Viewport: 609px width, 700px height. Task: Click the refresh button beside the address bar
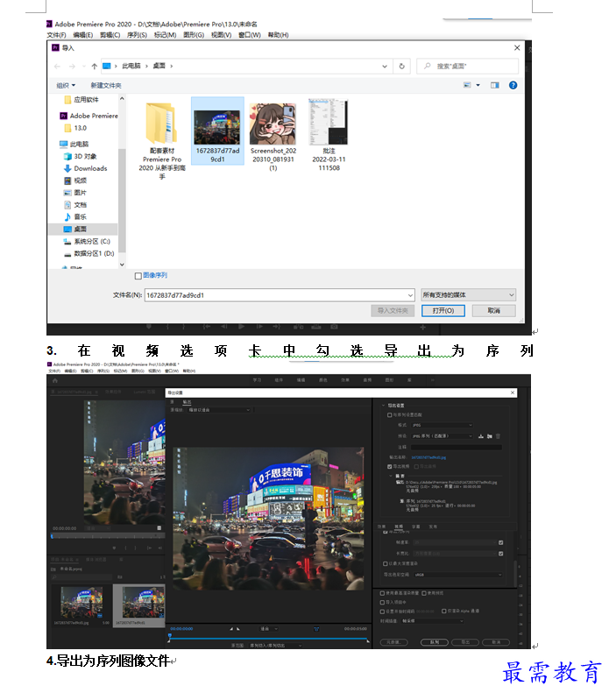coord(402,66)
